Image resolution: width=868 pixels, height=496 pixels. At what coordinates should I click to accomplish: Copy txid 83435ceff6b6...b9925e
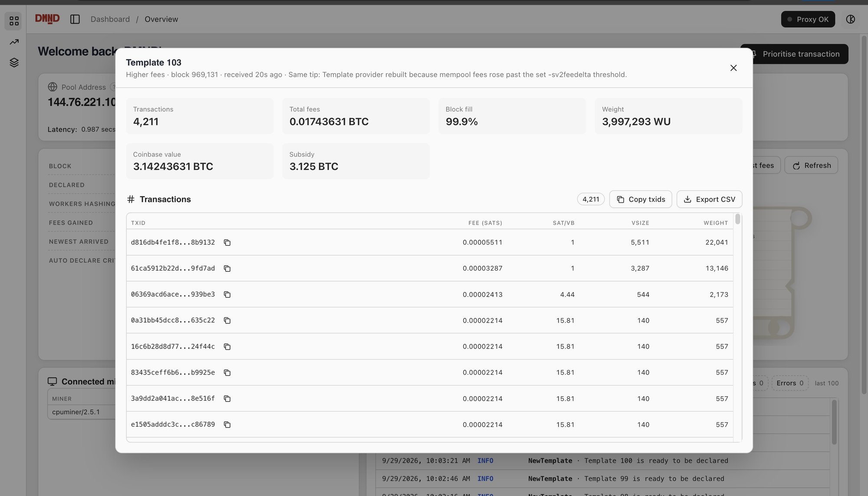(x=227, y=372)
